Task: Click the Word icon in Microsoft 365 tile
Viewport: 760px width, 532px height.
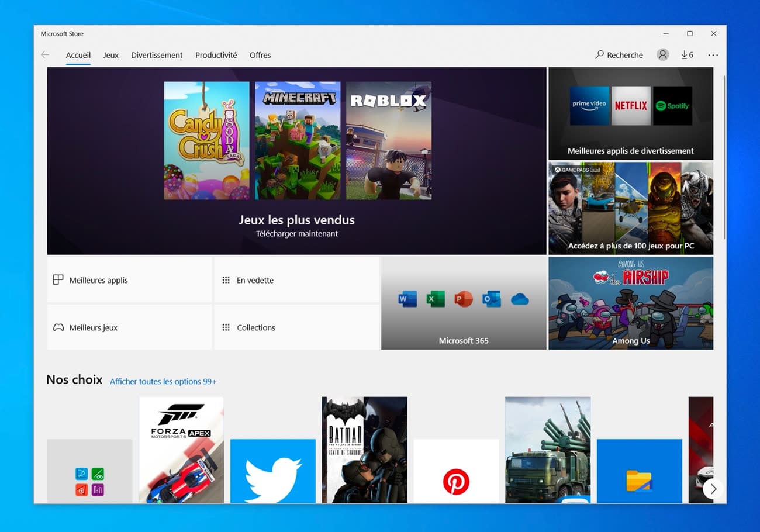Action: point(407,299)
